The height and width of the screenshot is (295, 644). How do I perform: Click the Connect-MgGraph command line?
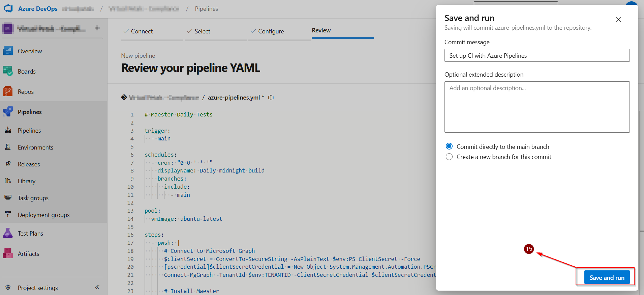300,275
